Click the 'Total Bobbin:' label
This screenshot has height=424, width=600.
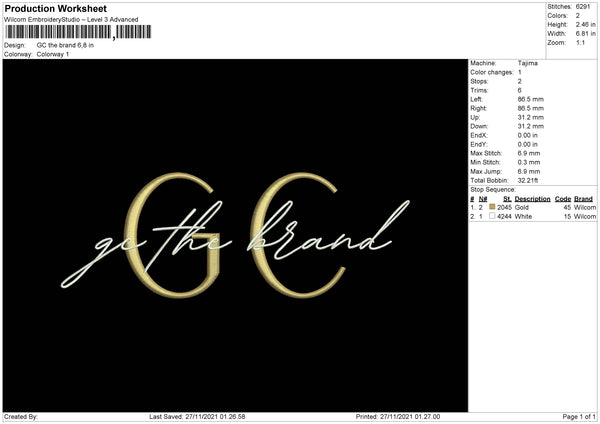point(489,180)
